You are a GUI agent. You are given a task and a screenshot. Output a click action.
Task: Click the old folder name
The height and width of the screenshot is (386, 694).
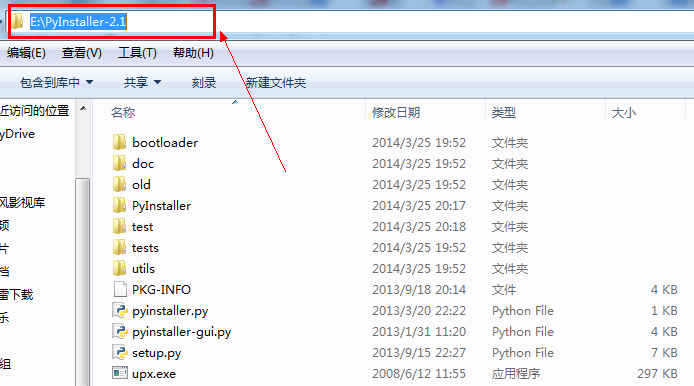click(x=141, y=184)
